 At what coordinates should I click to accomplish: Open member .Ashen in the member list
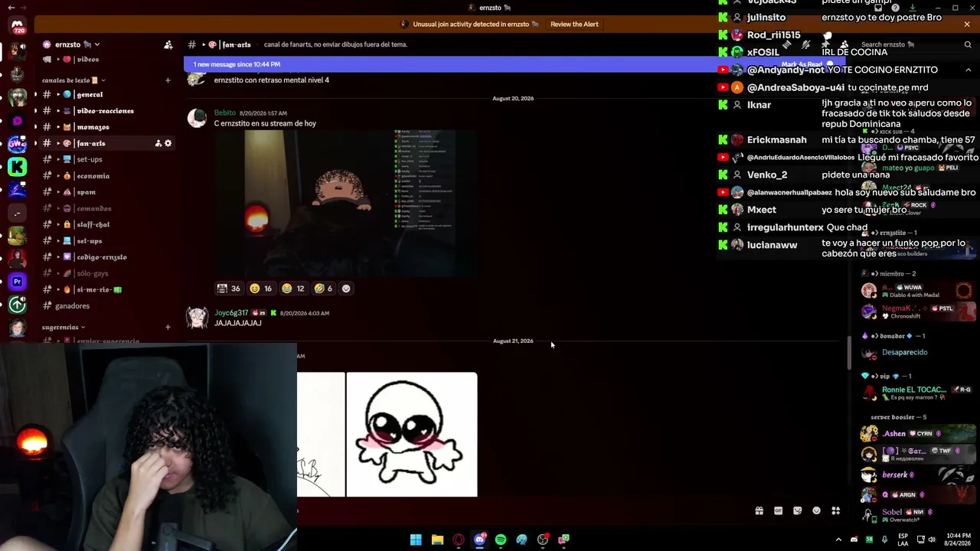[x=918, y=434]
